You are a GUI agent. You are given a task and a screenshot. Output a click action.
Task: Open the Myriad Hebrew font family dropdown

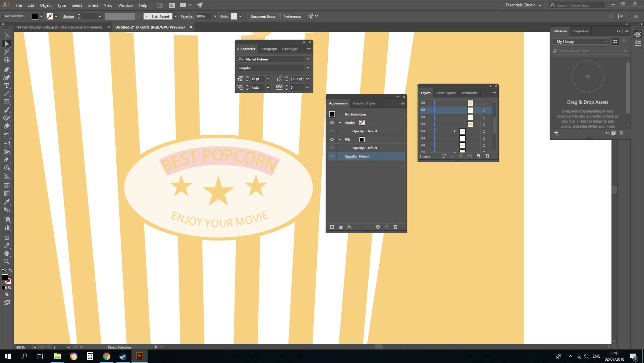[307, 59]
